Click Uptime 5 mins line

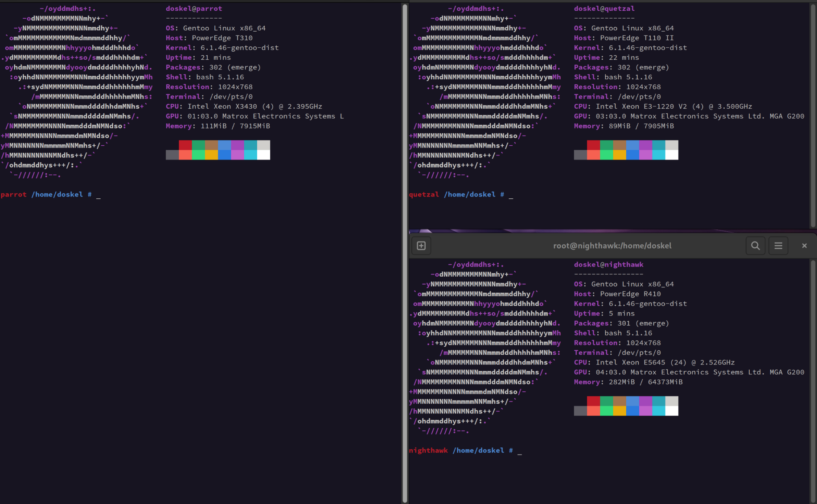(604, 314)
